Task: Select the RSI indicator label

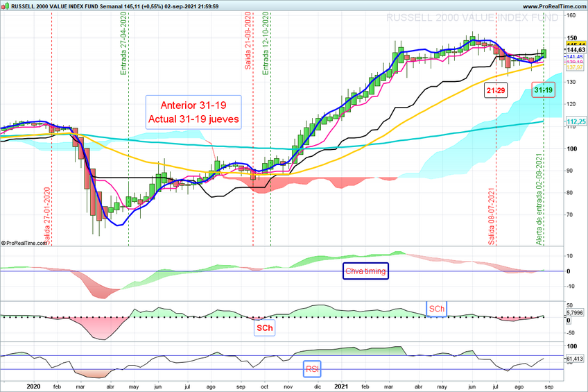Action: click(312, 369)
